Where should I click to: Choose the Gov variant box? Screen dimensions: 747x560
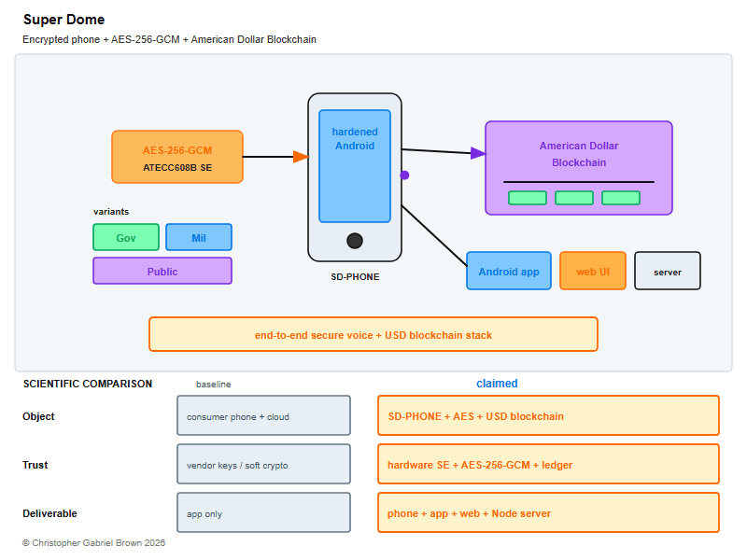(126, 237)
